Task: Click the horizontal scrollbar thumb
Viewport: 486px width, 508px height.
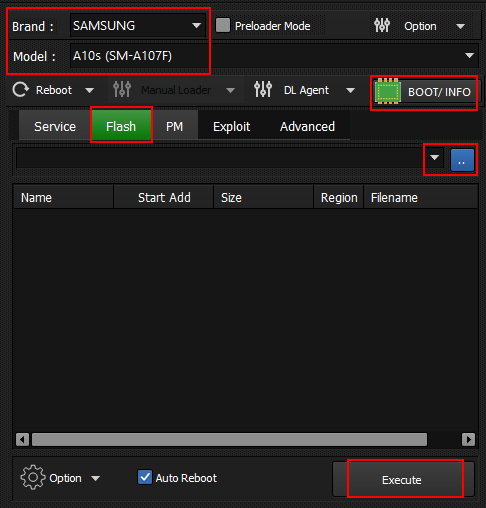Action: (229, 439)
